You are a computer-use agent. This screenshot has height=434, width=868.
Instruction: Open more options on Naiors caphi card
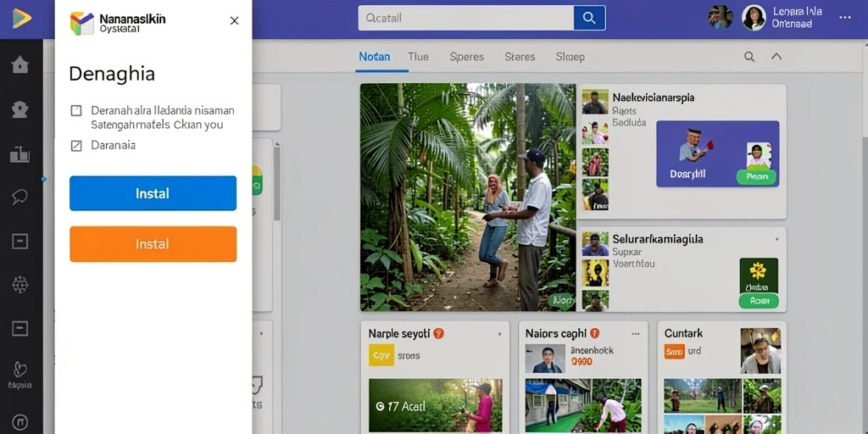coord(636,334)
